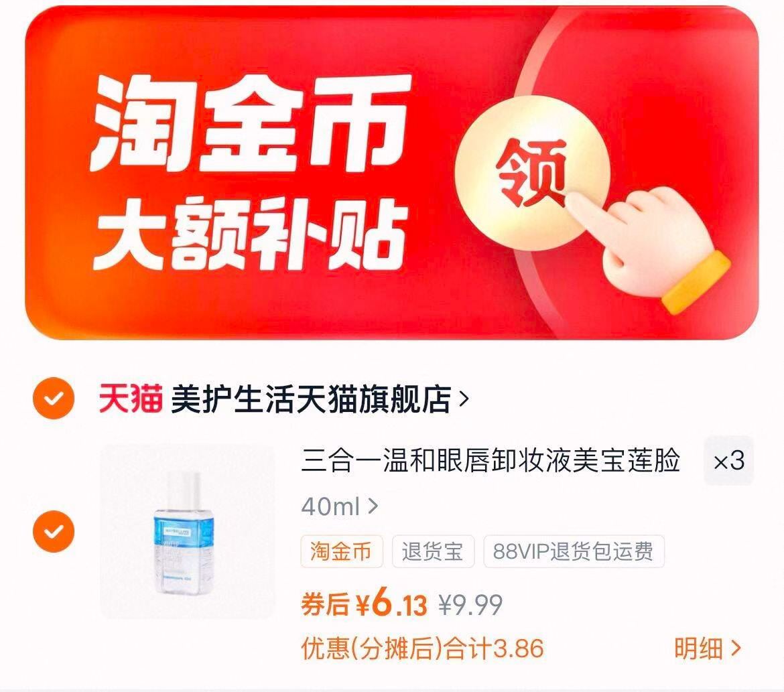Tap the original price ¥9.99
The image size is (784, 692).
(x=470, y=606)
